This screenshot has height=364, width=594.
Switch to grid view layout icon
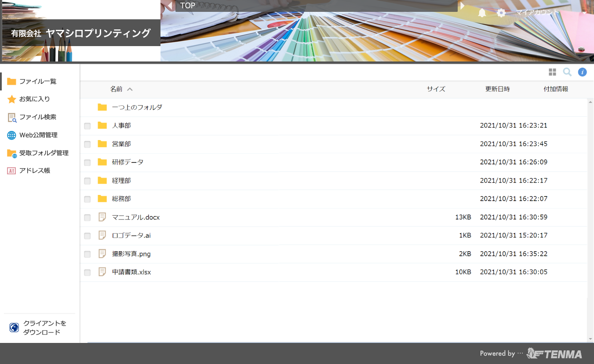click(552, 72)
